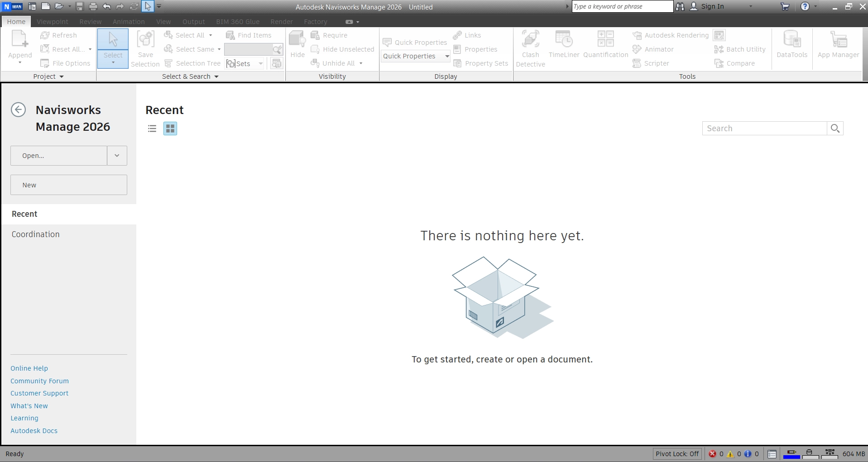Image resolution: width=868 pixels, height=462 pixels.
Task: Open DataTools from the ribbon
Action: (791, 44)
